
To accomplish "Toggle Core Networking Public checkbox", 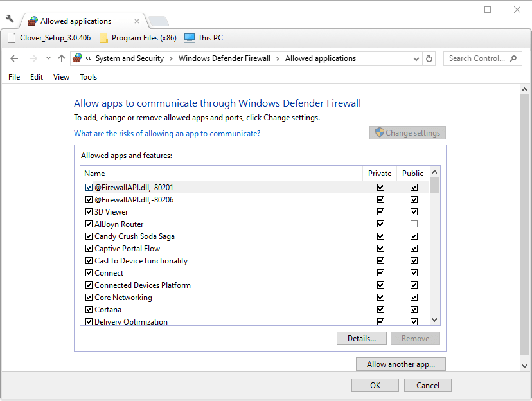I will (414, 297).
